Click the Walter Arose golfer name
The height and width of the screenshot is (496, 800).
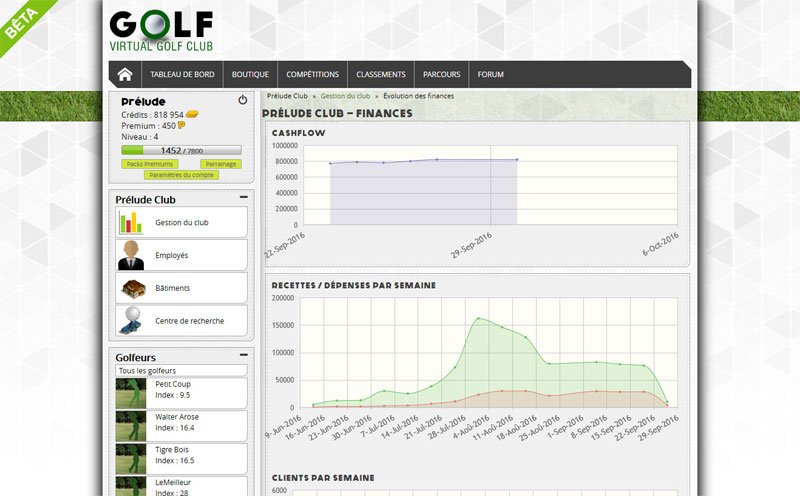coord(177,416)
